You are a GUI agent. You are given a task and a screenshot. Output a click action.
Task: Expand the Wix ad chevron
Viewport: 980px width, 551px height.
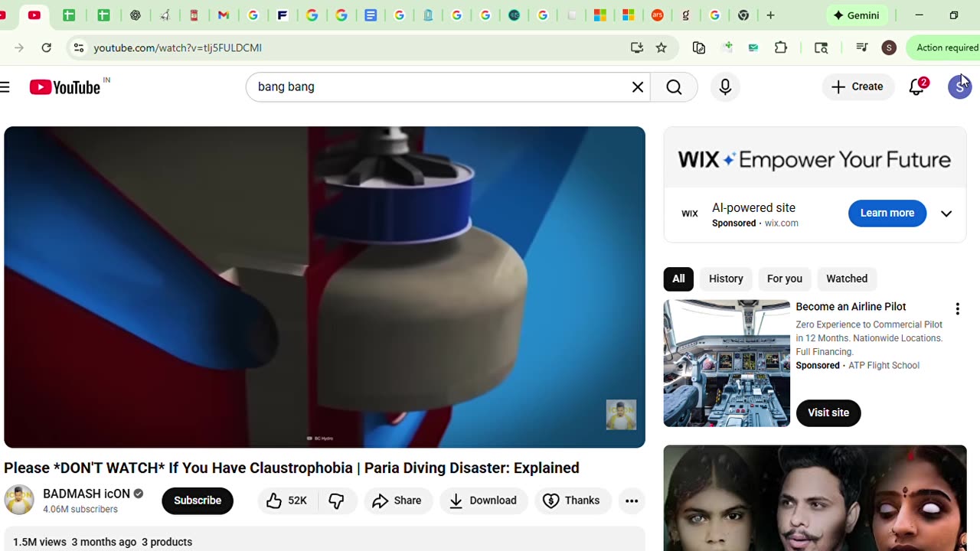[x=946, y=214]
